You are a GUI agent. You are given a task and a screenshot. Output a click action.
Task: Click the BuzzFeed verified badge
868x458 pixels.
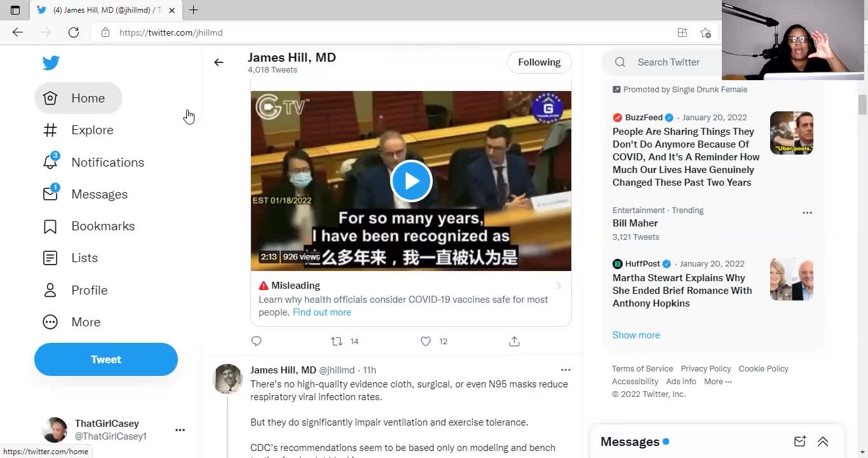coord(669,118)
